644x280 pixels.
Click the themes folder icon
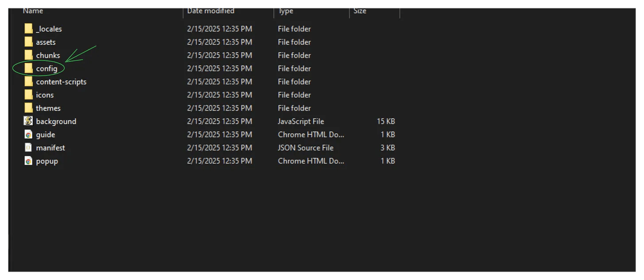pos(28,108)
